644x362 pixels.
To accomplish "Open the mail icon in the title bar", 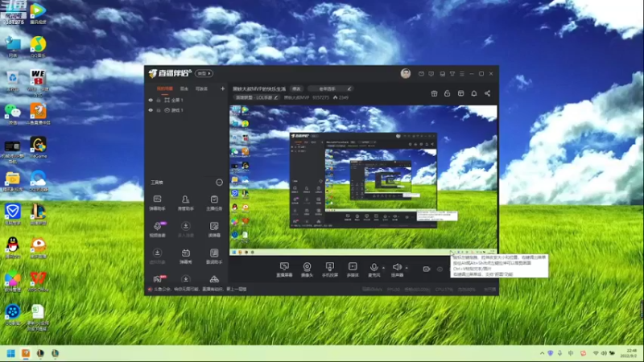I will (421, 74).
